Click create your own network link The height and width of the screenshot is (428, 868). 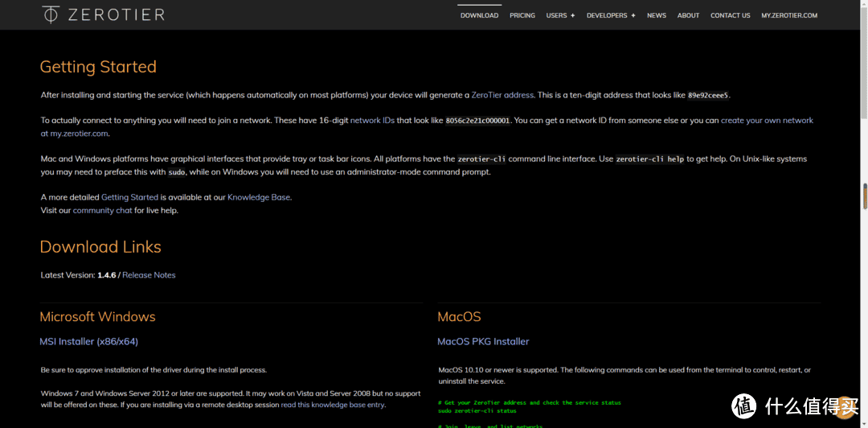767,121
